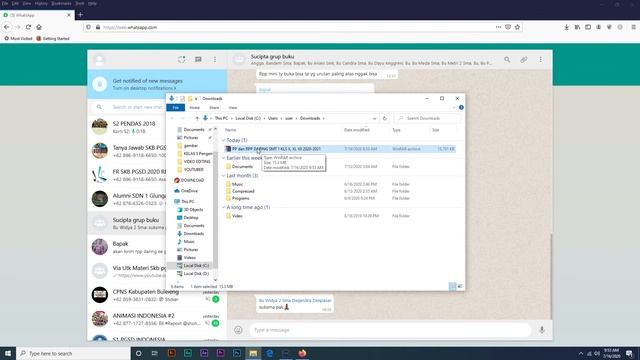
Task: Click Explorer help icon
Action: point(461,107)
